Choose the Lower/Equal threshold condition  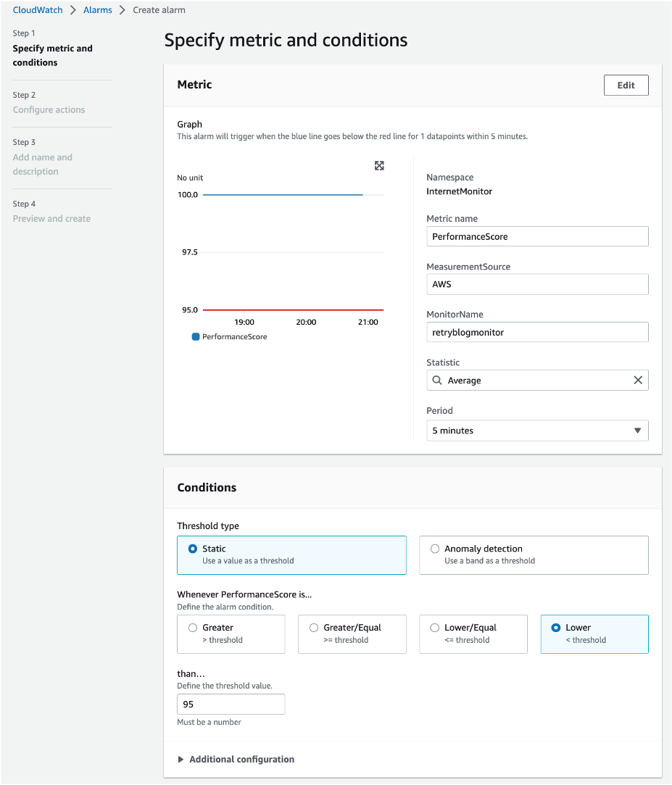(435, 628)
